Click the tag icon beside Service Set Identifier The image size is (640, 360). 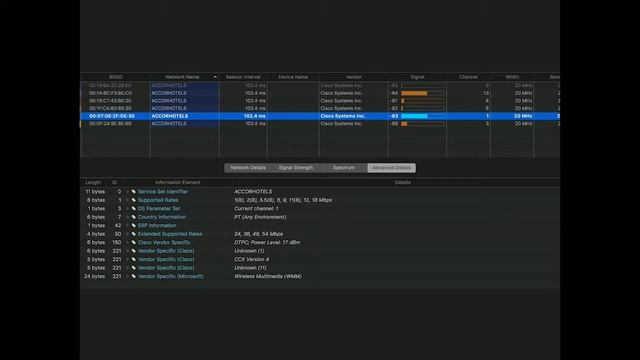click(133, 191)
